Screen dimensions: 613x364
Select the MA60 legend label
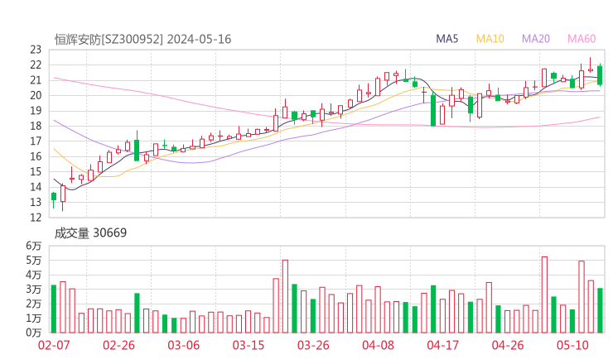coord(582,39)
